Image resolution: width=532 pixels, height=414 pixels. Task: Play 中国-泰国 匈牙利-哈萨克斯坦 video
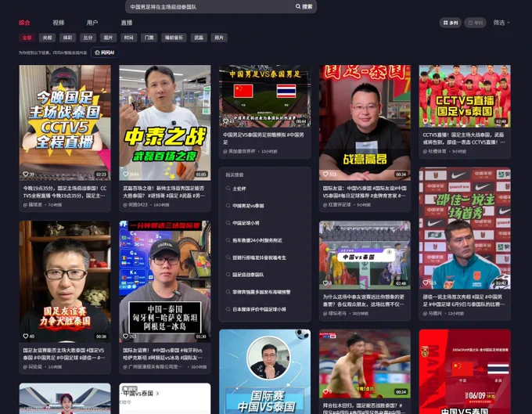point(165,282)
